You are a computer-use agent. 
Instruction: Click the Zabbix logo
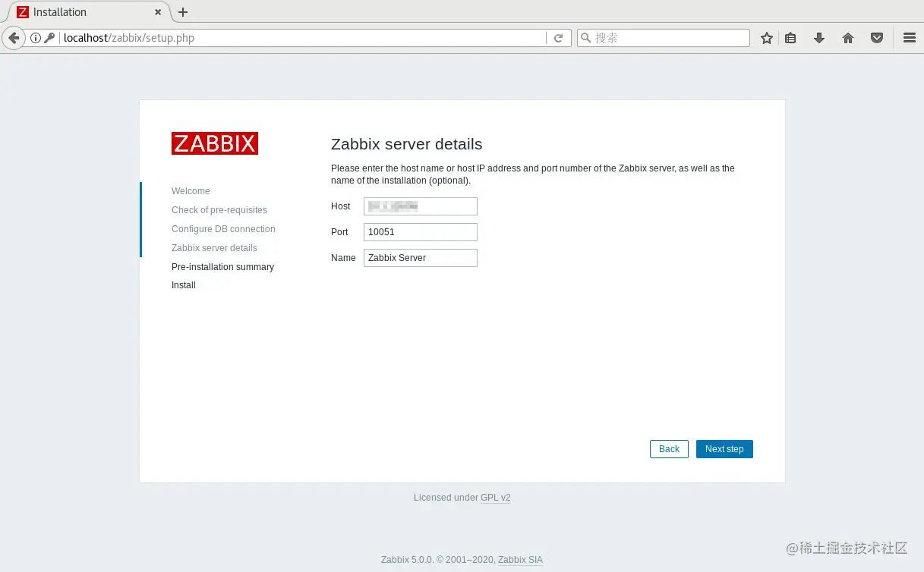pos(215,143)
